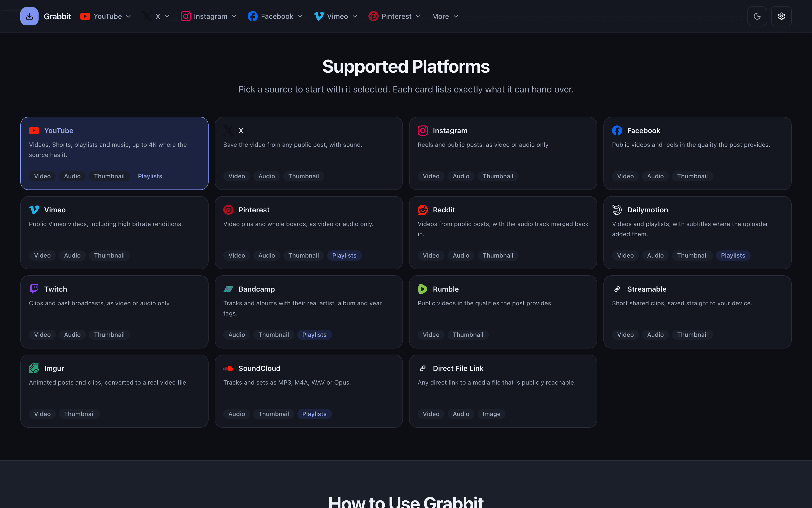Expand the Facebook dropdown chevron in the navbar
Image resolution: width=812 pixels, height=508 pixels.
[300, 17]
